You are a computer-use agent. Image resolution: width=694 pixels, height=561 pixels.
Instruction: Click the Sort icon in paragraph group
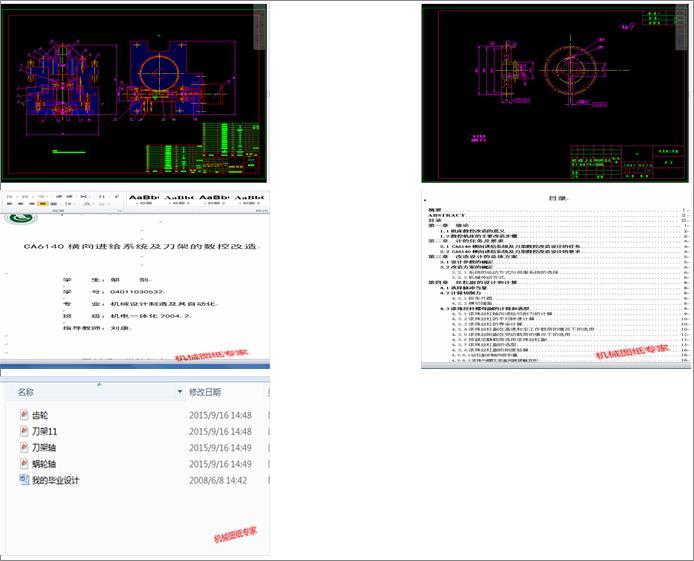[x=102, y=196]
